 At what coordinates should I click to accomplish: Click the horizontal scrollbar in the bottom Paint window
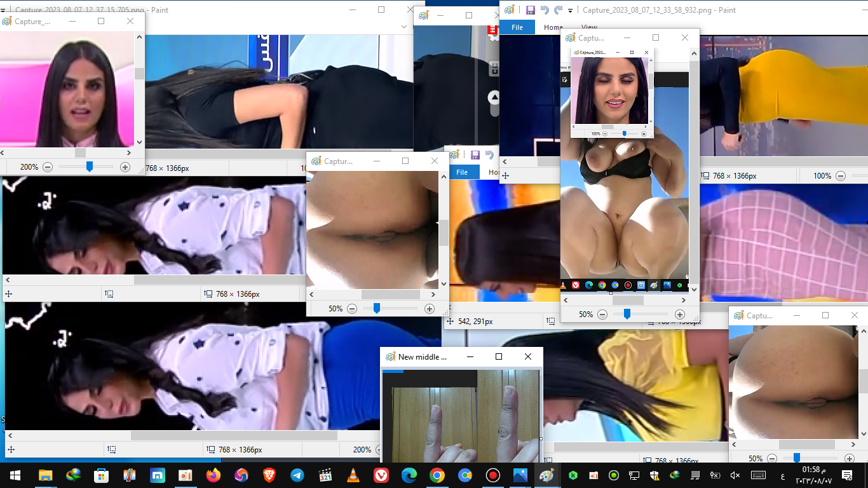235,435
